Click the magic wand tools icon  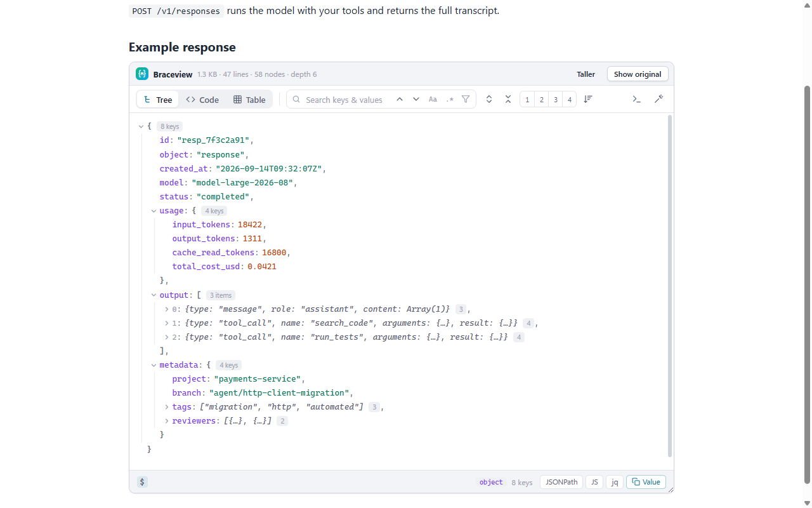click(x=658, y=99)
